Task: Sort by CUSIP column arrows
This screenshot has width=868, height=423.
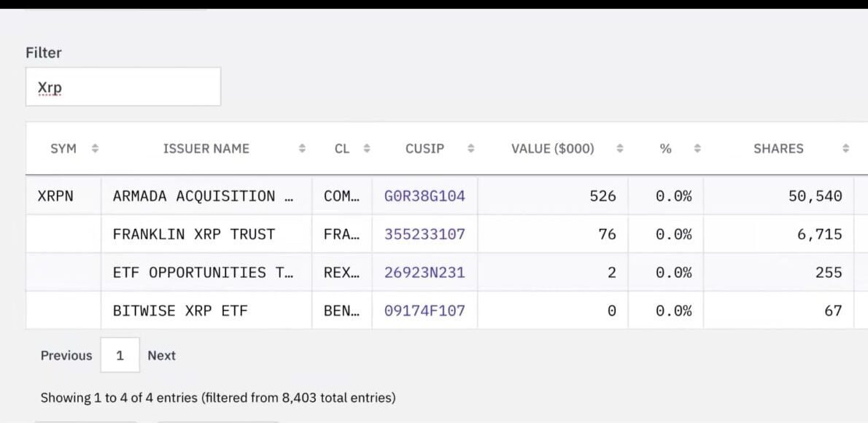Action: pyautogui.click(x=470, y=148)
